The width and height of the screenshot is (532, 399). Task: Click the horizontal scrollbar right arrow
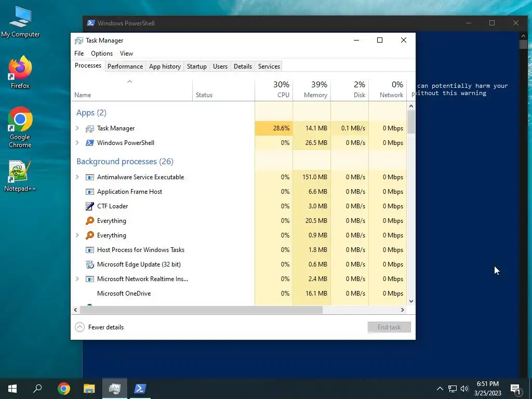(403, 310)
